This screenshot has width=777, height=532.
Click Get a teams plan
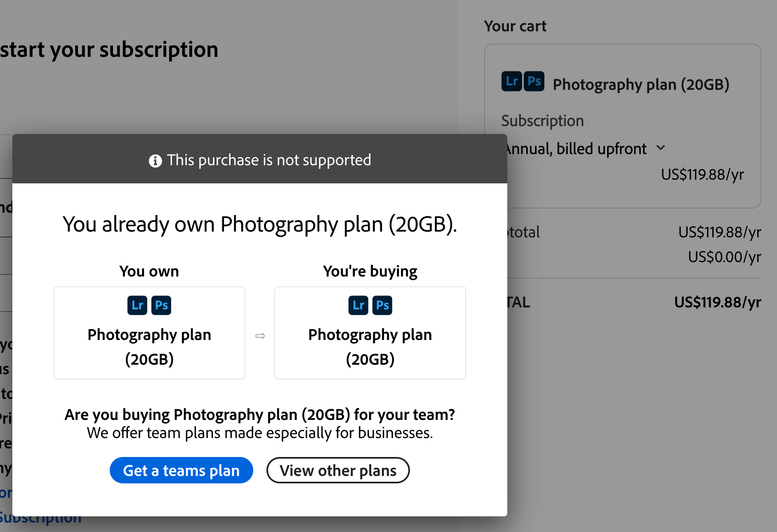pos(181,470)
